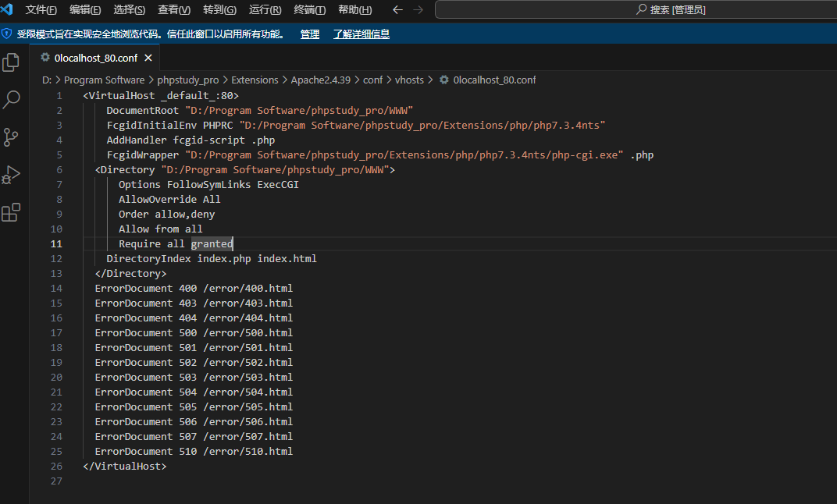Open the Extensions view

click(x=11, y=212)
